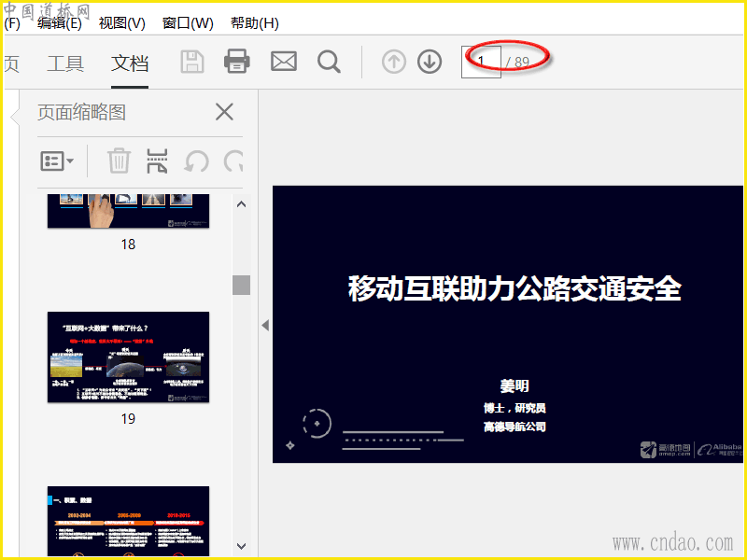Image resolution: width=747 pixels, height=560 pixels.
Task: Open the 窗口(W) menu
Action: (x=188, y=22)
